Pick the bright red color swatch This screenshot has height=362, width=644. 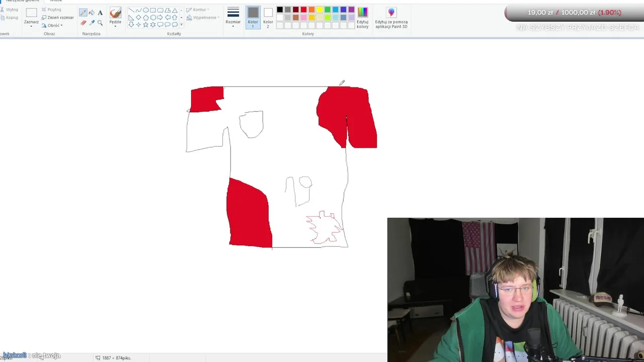304,10
